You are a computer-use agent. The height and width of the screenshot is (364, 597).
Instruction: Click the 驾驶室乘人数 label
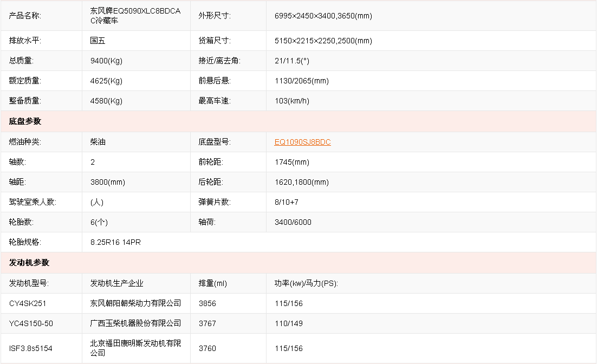[33, 202]
